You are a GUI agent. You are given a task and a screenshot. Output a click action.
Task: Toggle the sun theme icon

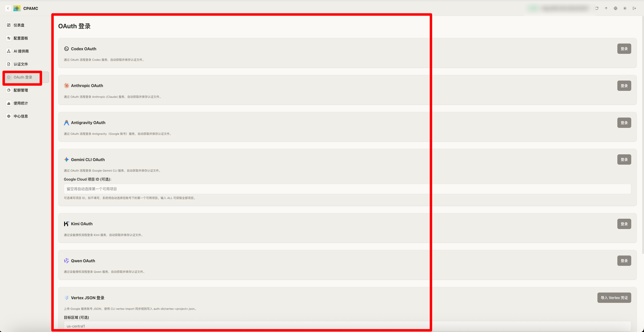(x=625, y=8)
